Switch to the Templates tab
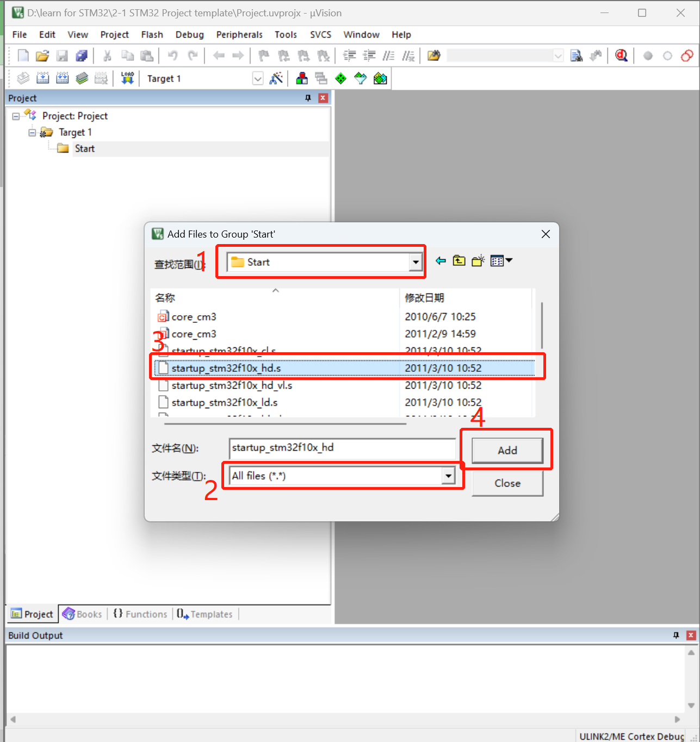This screenshot has height=742, width=700. tap(205, 614)
